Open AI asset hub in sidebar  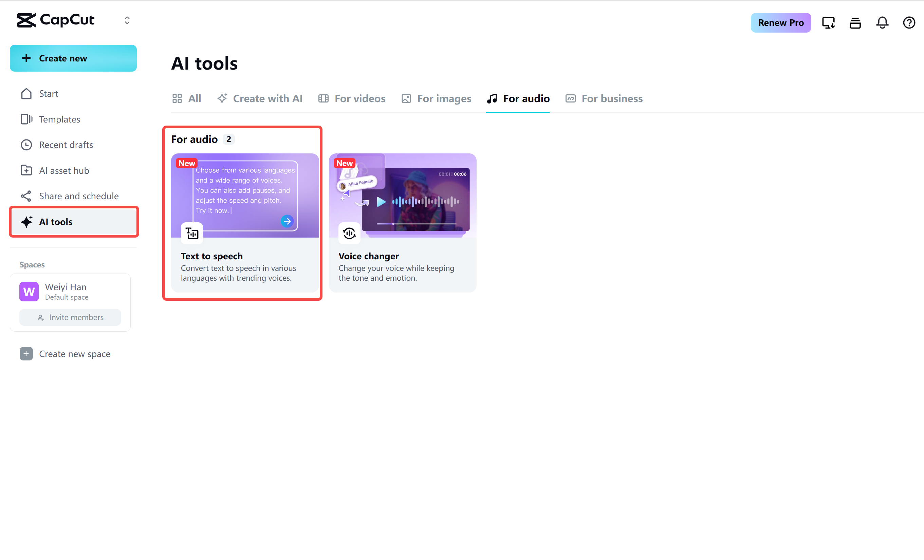[x=64, y=171]
